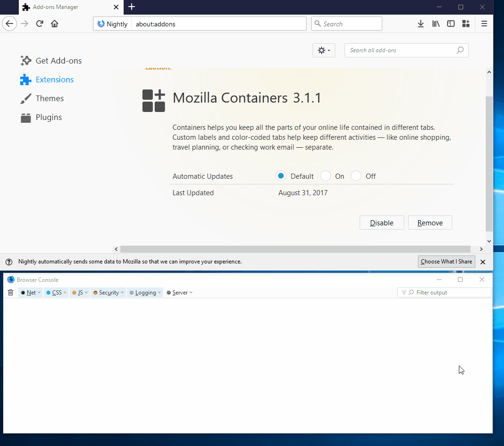
Task: Open the Extensions section in the sidebar
Action: click(x=55, y=80)
